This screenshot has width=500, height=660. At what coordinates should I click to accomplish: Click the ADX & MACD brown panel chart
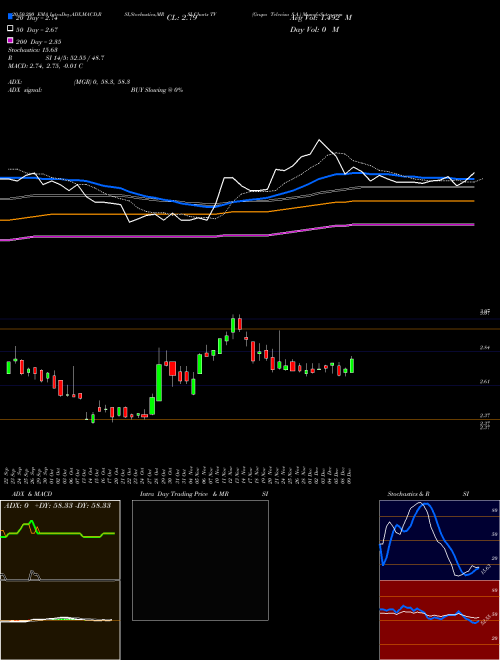(60, 580)
